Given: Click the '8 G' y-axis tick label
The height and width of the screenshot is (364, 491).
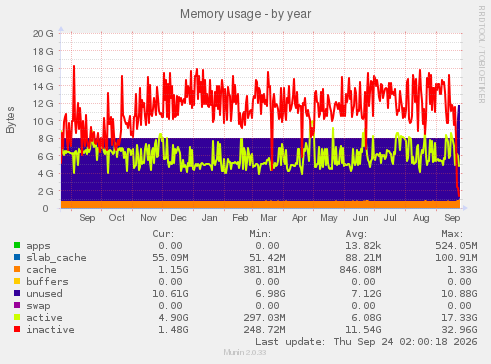Looking at the screenshot, I should tap(46, 138).
